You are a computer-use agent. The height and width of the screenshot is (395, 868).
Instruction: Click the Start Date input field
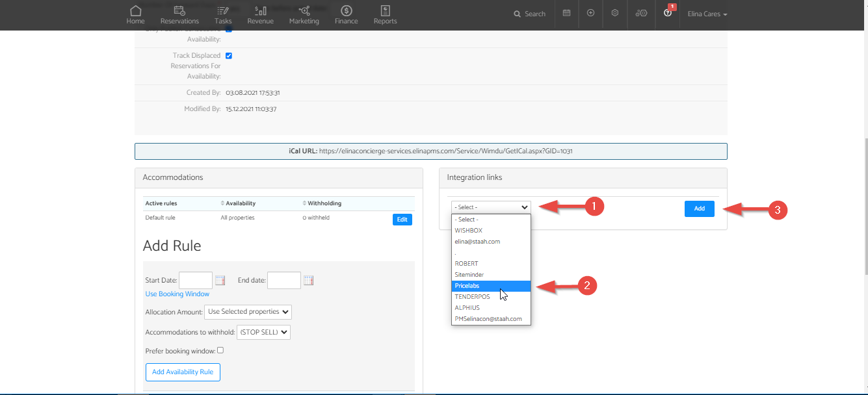pos(195,281)
